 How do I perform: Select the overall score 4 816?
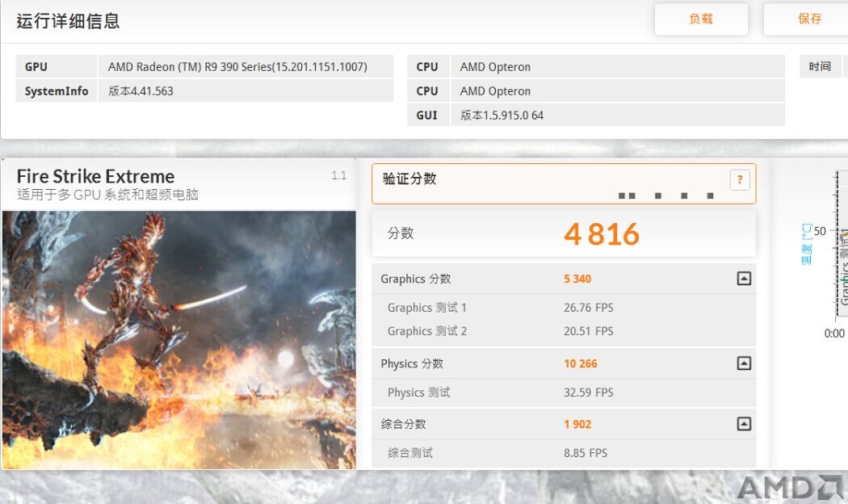pos(602,234)
